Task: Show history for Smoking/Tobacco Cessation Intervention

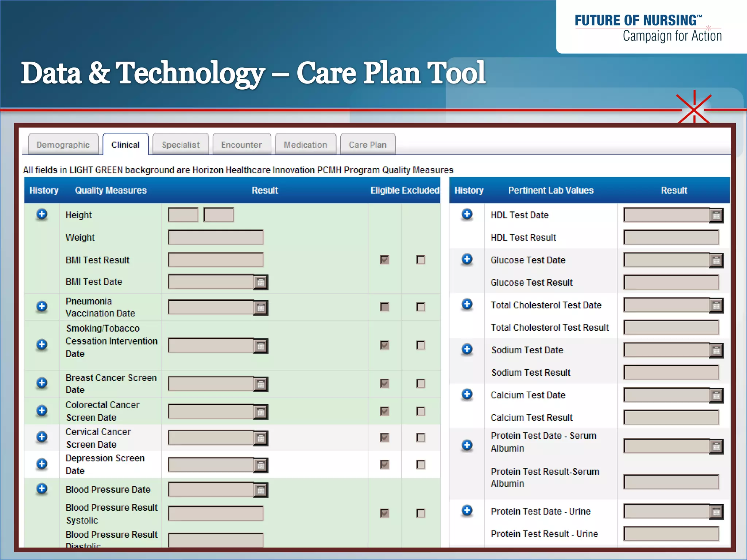Action: (42, 345)
